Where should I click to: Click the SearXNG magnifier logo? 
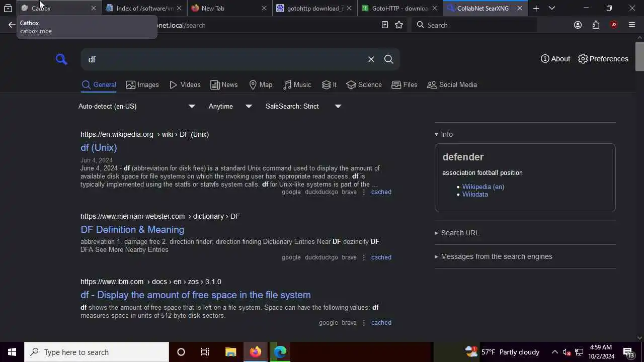tap(61, 59)
